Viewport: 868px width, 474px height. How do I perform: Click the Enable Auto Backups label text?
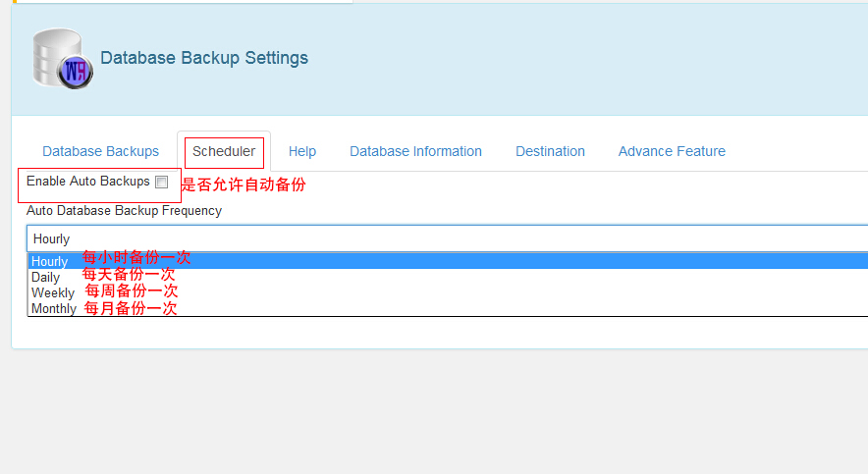[87, 182]
